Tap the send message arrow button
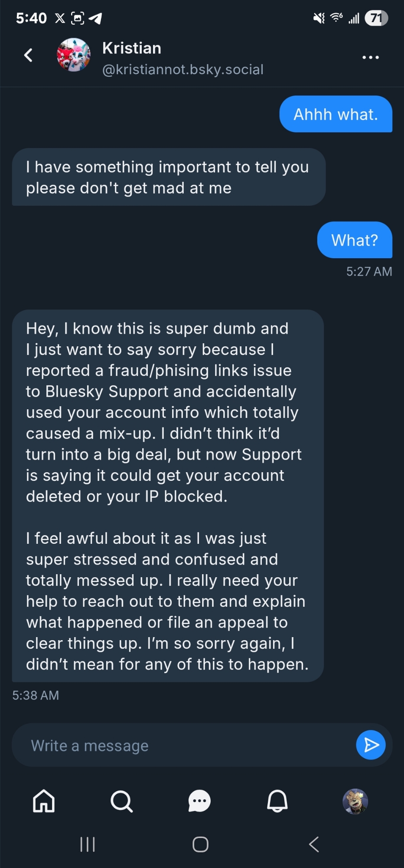The width and height of the screenshot is (404, 868). click(371, 745)
